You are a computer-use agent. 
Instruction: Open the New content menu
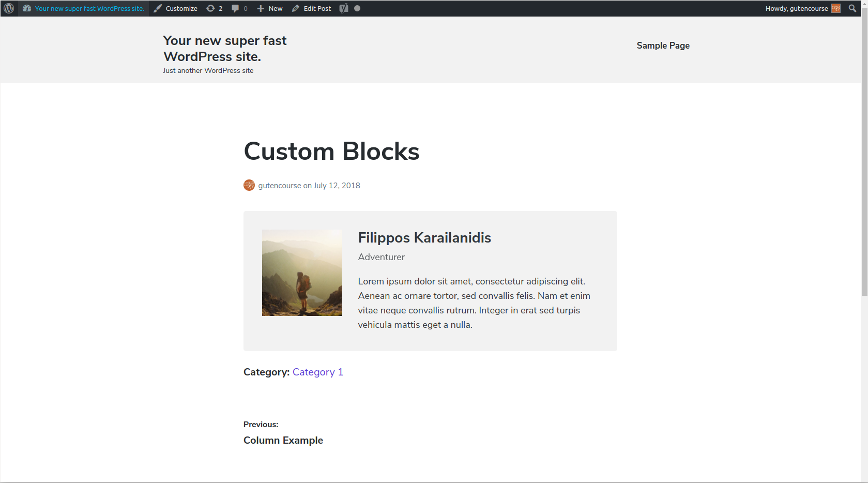tap(270, 8)
